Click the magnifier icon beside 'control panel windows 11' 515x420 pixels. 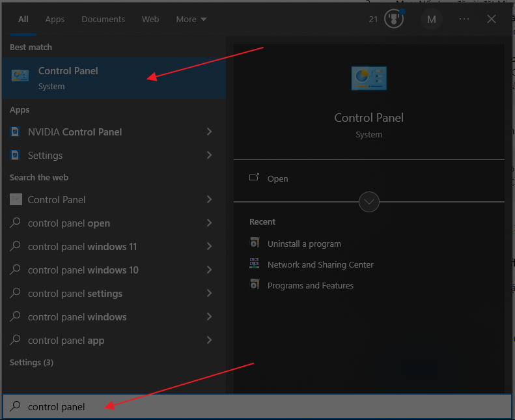tap(15, 246)
